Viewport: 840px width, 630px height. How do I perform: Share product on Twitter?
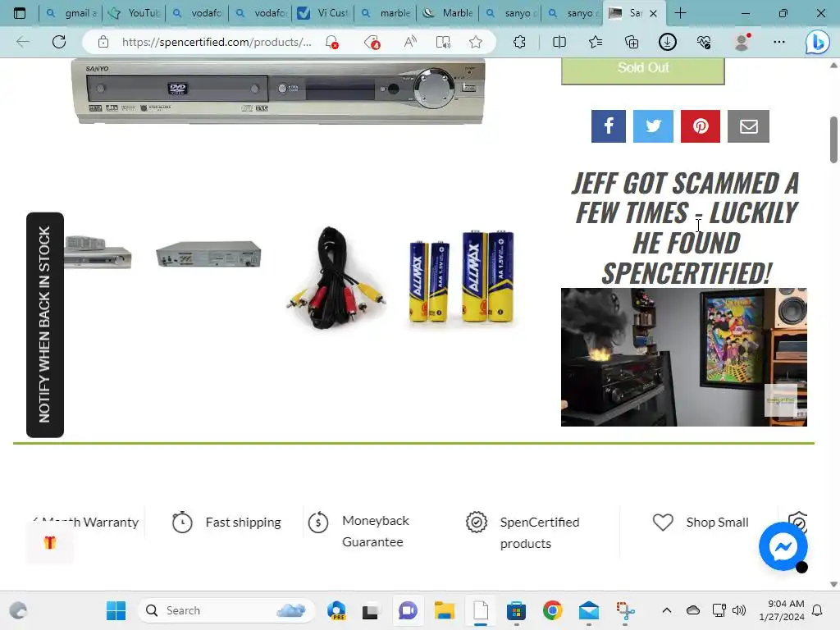tap(653, 126)
